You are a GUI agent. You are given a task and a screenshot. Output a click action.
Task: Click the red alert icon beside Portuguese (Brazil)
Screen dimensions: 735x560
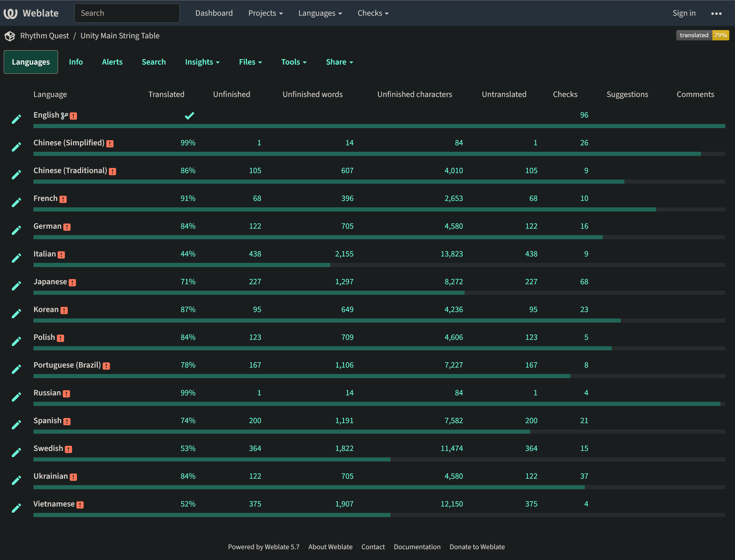106,366
